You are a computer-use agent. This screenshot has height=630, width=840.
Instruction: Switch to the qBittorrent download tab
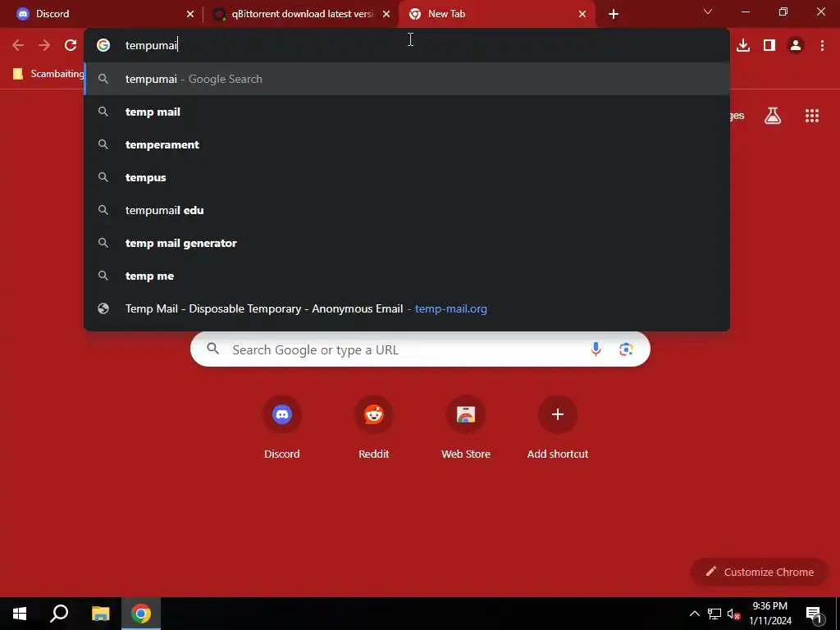pyautogui.click(x=300, y=14)
